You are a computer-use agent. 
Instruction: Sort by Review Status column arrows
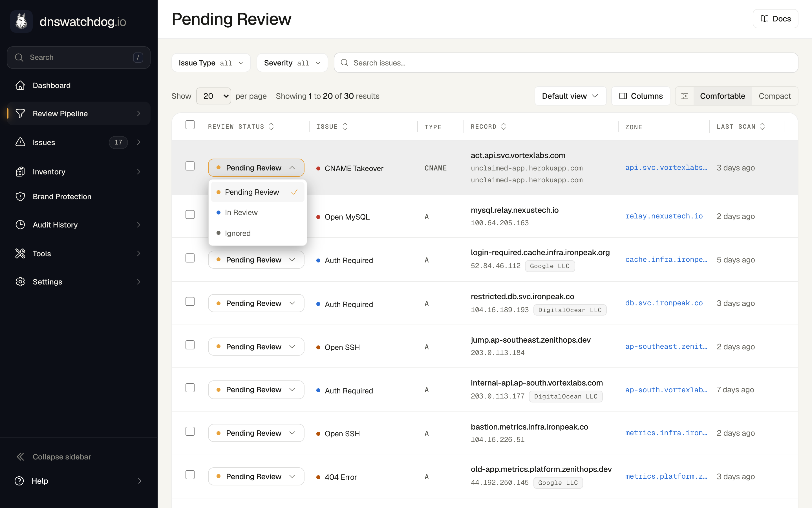coord(271,127)
